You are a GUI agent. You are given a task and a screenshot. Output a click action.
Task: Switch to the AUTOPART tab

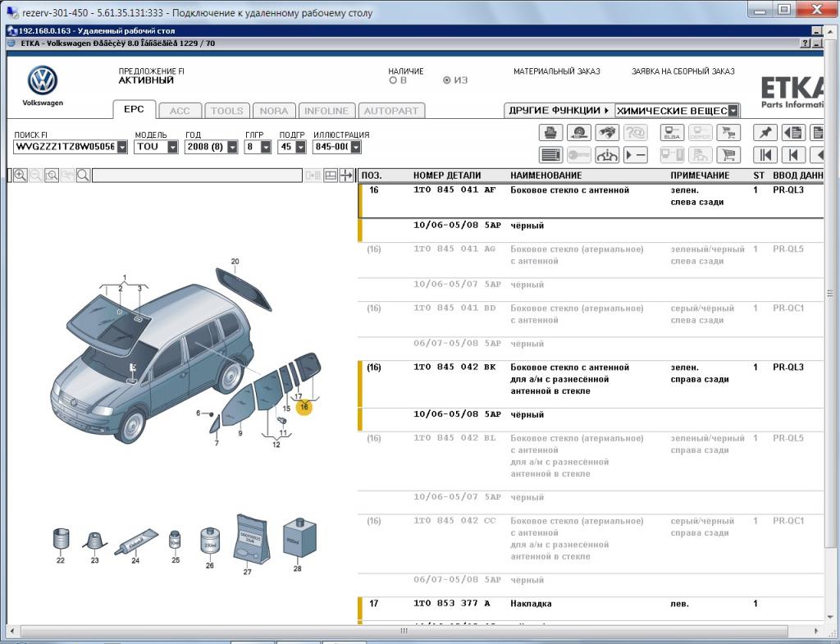click(391, 111)
